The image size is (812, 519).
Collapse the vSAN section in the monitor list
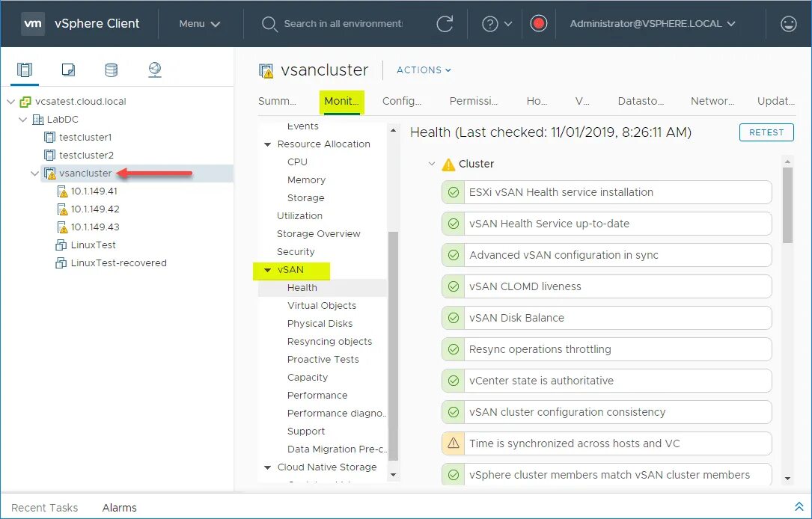(x=267, y=269)
